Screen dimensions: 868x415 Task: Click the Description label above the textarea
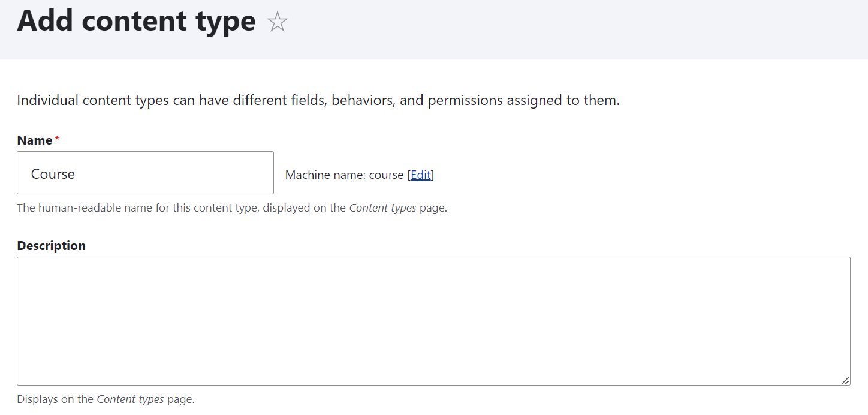(51, 245)
